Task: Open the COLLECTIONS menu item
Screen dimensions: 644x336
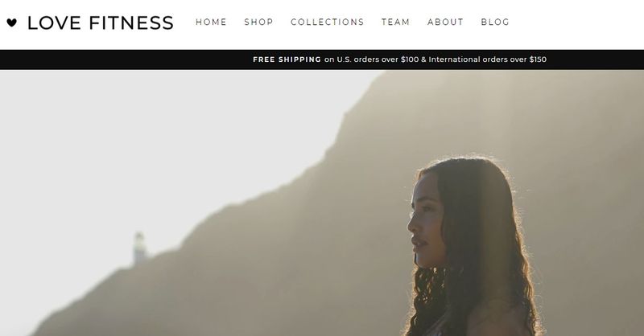Action: (x=328, y=23)
